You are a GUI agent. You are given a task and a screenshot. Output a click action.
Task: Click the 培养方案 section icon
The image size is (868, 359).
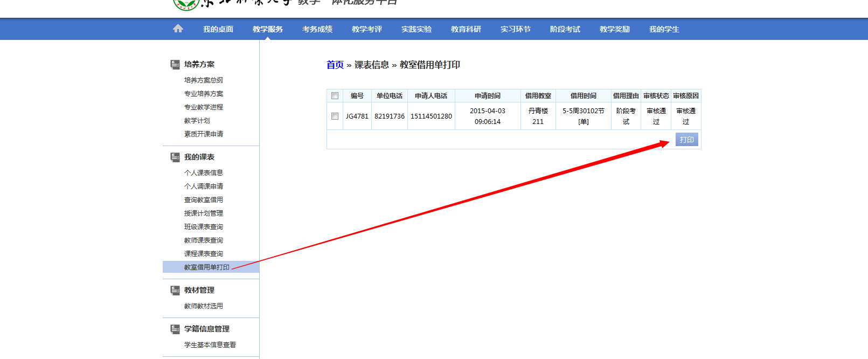click(x=175, y=65)
